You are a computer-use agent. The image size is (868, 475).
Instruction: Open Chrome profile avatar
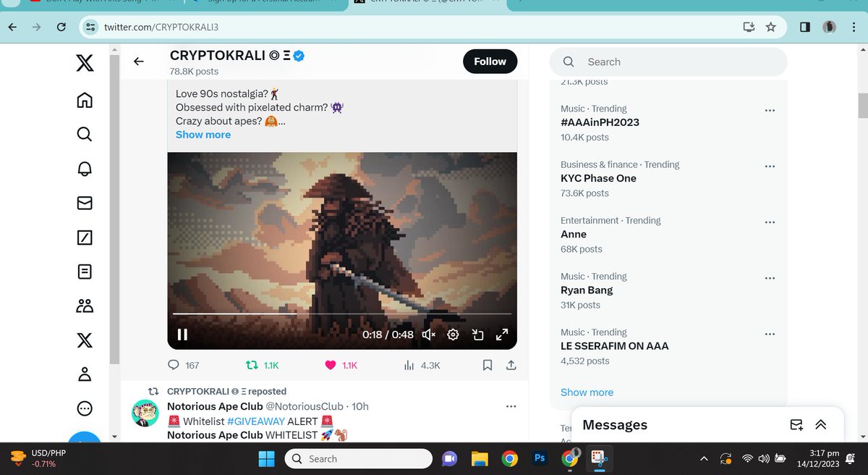pos(829,27)
